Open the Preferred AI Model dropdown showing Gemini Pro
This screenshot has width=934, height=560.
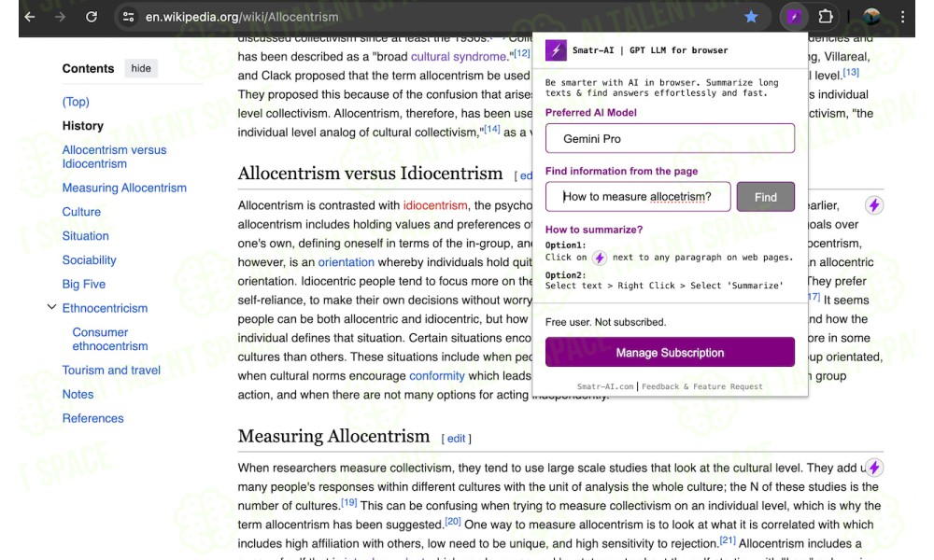pyautogui.click(x=670, y=139)
